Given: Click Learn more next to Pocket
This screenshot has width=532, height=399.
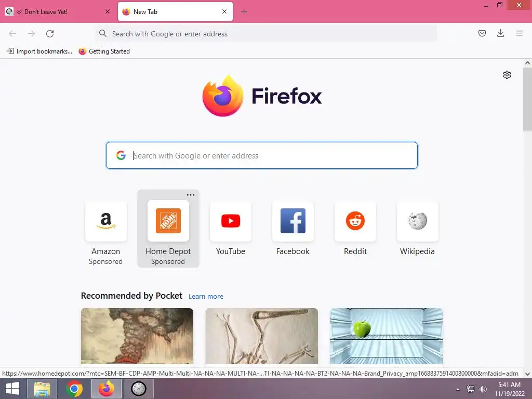Looking at the screenshot, I should [206, 296].
